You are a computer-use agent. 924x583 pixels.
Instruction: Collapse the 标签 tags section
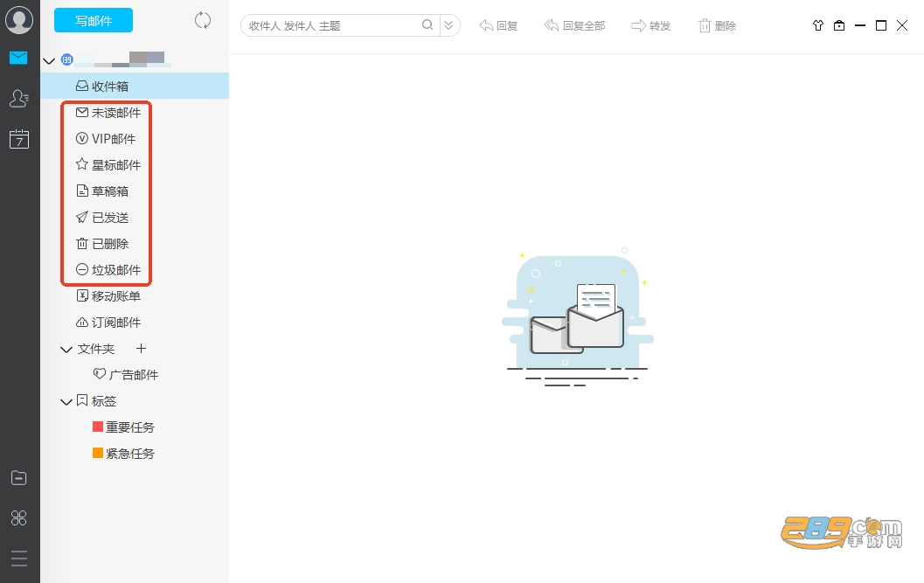66,401
